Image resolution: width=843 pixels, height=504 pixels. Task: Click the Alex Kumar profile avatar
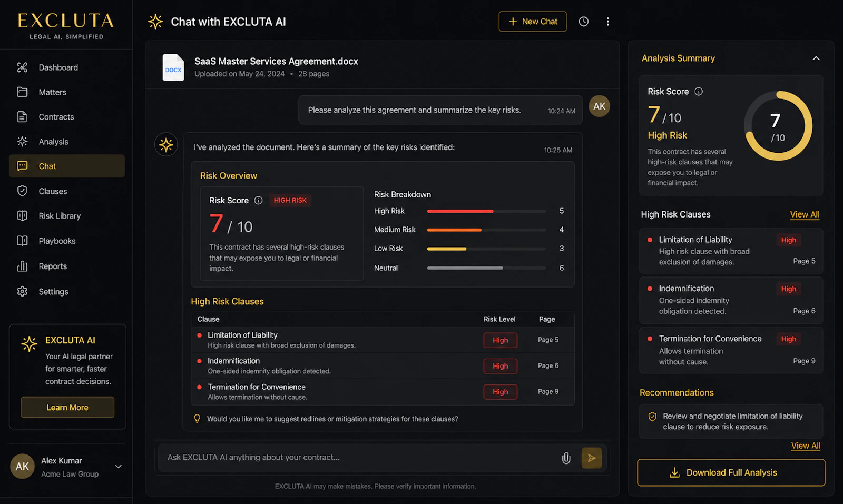[x=22, y=467]
